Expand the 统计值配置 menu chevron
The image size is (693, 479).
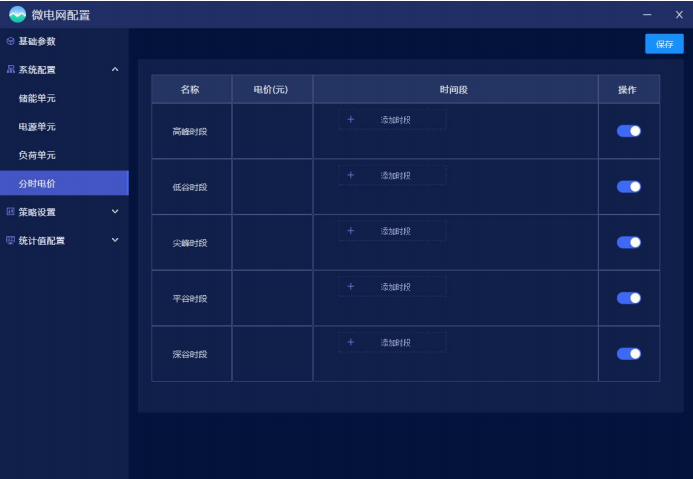coord(115,240)
